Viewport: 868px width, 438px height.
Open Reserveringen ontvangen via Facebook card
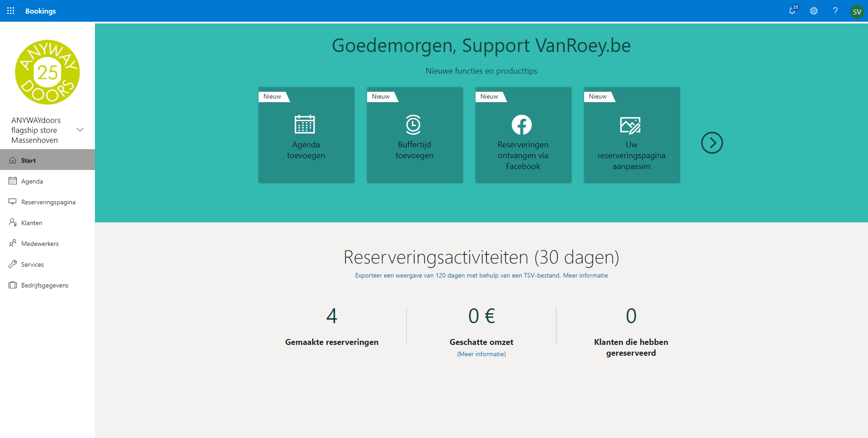point(523,135)
